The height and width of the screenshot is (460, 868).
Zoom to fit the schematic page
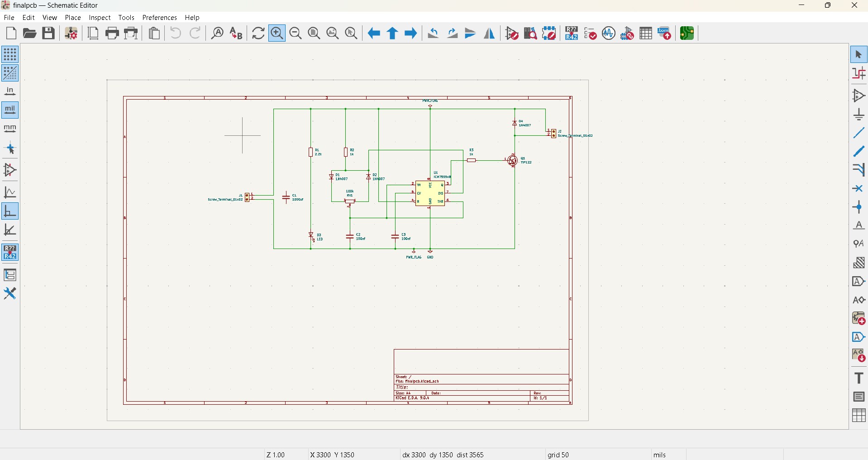click(315, 33)
